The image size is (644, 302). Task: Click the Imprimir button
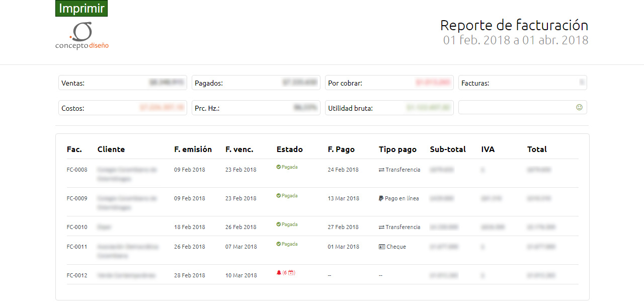82,9
